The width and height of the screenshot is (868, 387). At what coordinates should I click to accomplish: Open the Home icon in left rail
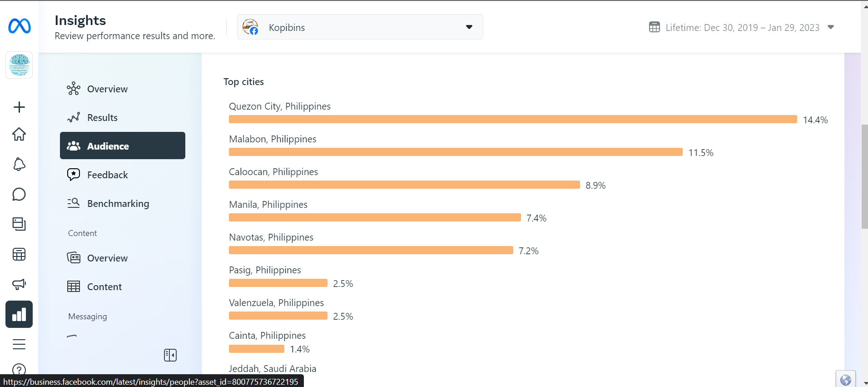pos(19,134)
